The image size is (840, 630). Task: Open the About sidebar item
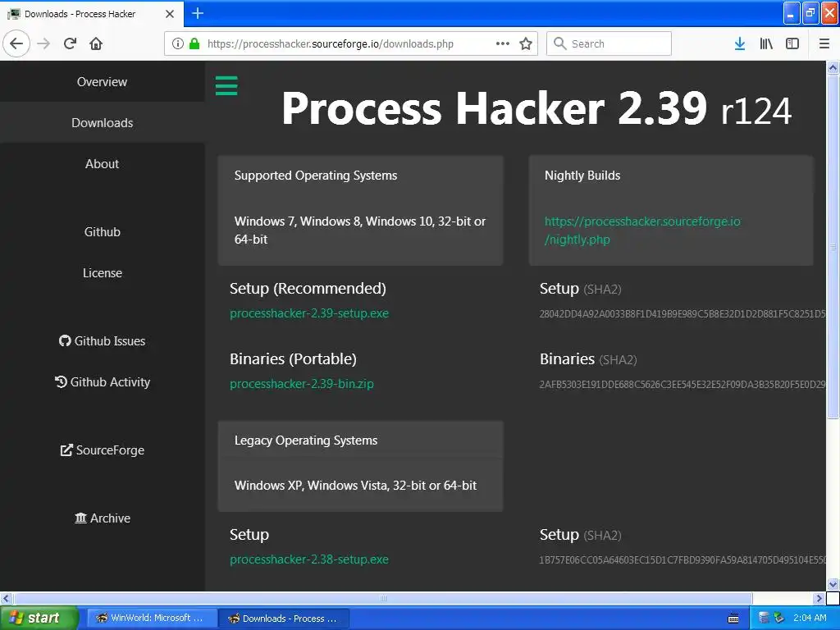102,164
